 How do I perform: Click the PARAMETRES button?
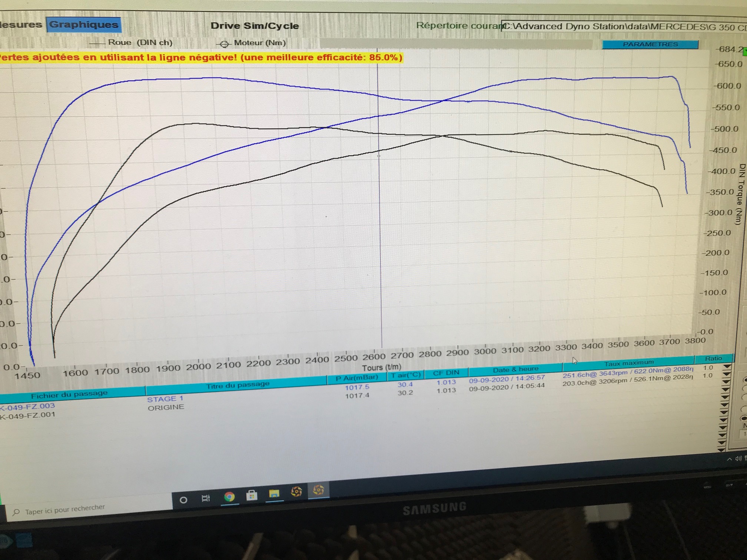pos(650,44)
